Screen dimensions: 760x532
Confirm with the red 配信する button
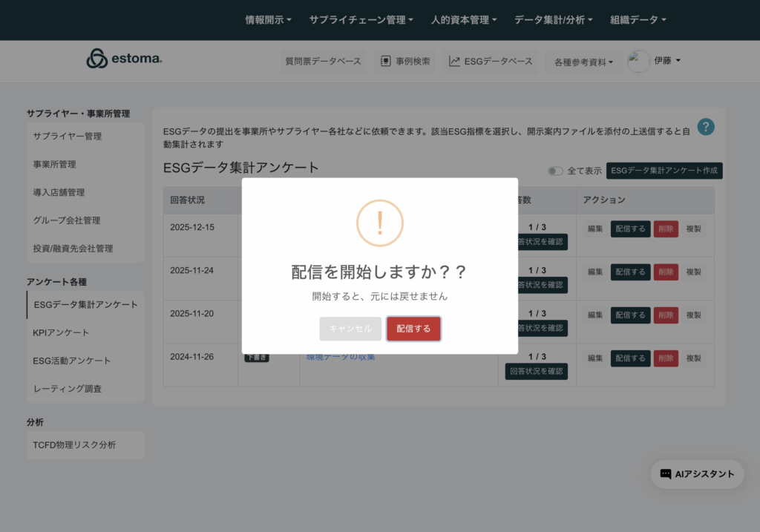point(413,329)
